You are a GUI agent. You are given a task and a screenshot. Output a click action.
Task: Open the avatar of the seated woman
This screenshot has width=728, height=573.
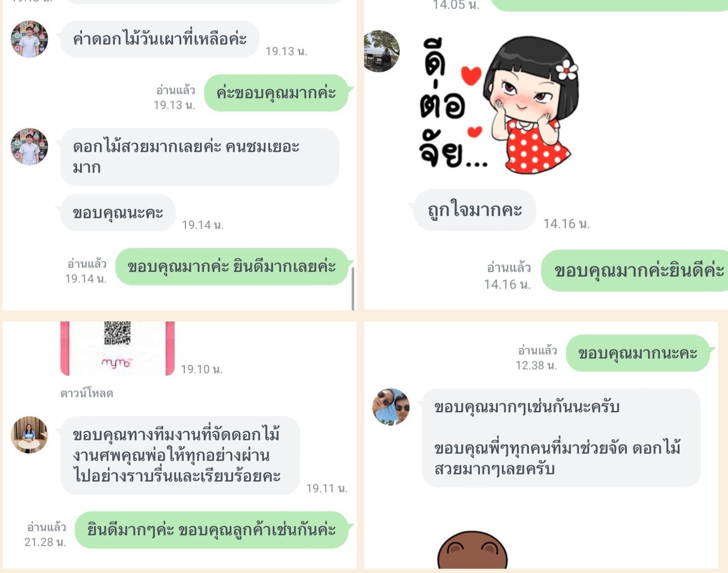[29, 434]
